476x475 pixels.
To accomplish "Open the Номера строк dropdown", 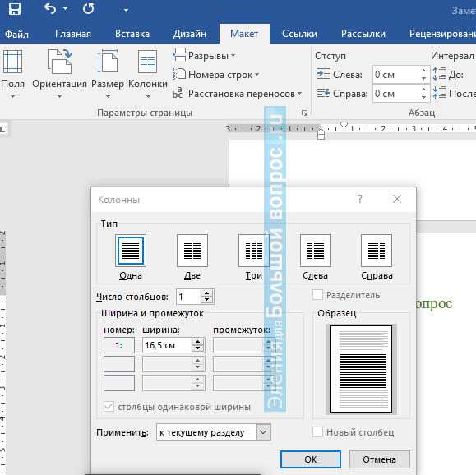I will coord(215,75).
